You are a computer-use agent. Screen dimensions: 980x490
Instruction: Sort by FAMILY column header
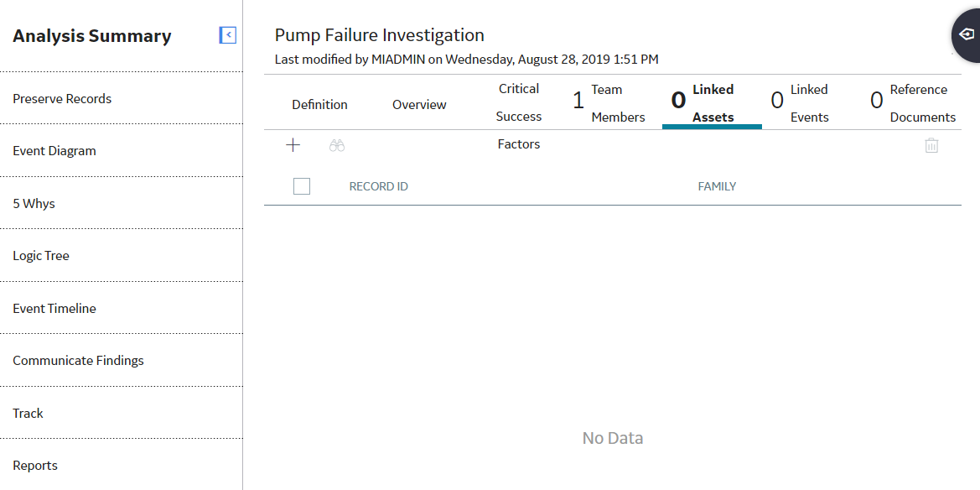click(717, 186)
